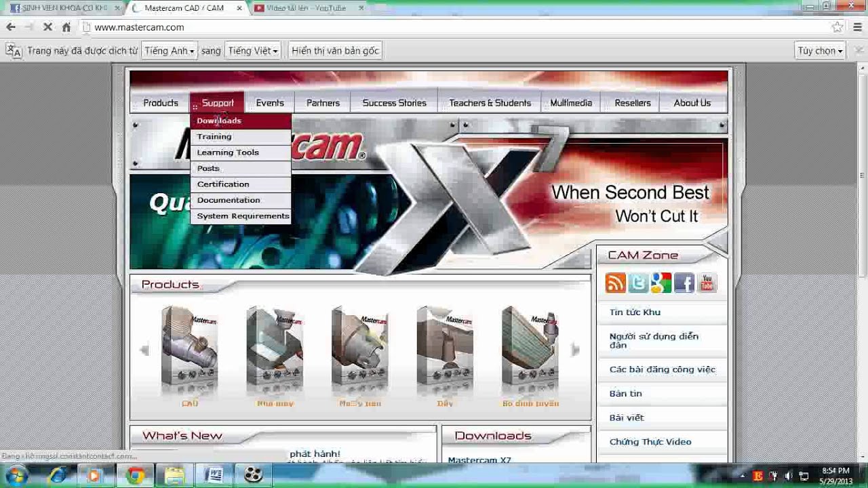The height and width of the screenshot is (488, 868).
Task: Open the Google icon in CAM Zone
Action: point(661,283)
